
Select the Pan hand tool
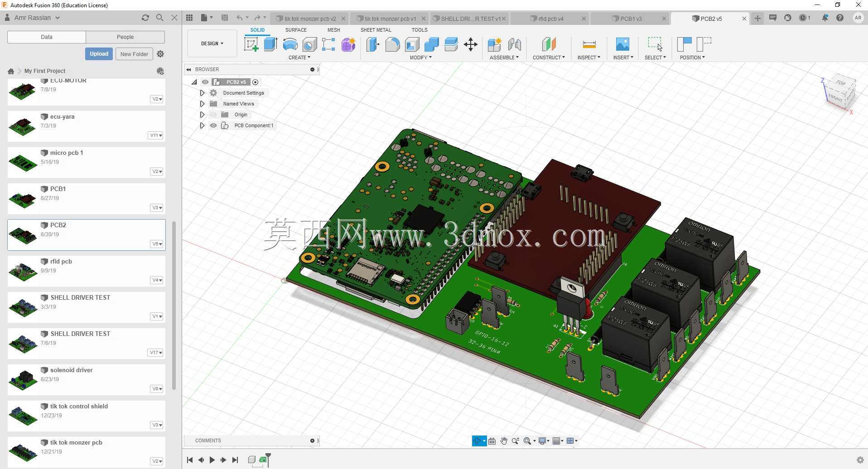click(x=504, y=441)
